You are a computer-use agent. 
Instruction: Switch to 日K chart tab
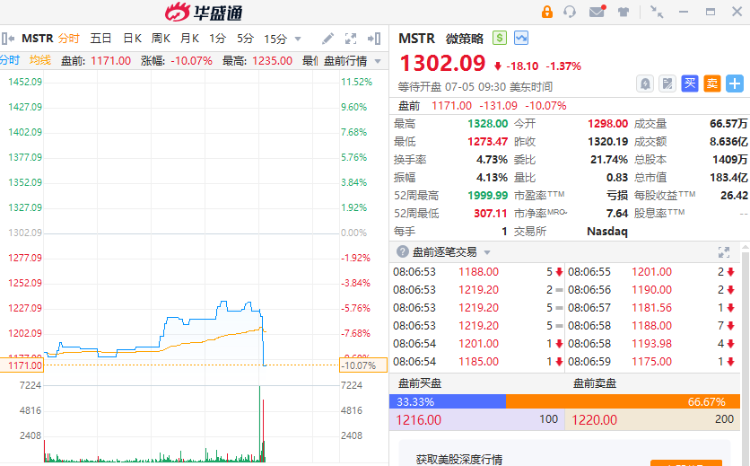pyautogui.click(x=132, y=38)
